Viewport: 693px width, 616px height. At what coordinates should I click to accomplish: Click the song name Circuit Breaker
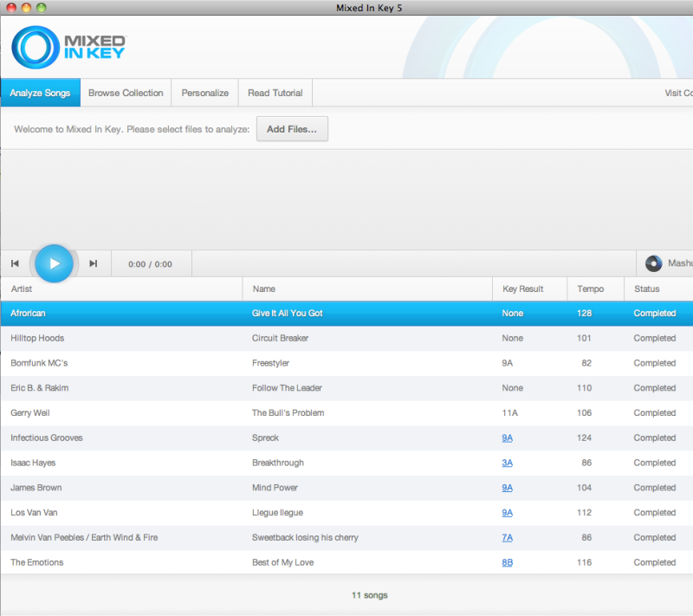click(280, 339)
